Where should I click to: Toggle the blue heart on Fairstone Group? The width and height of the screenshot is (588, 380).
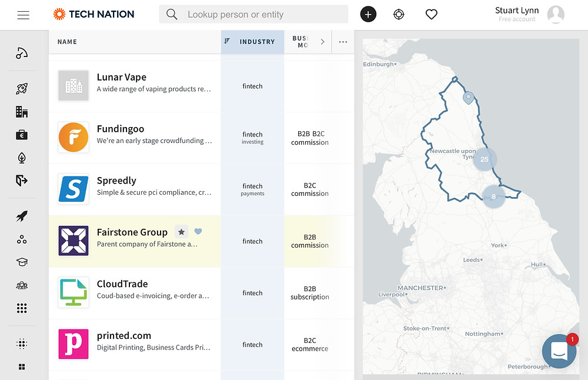pos(198,231)
